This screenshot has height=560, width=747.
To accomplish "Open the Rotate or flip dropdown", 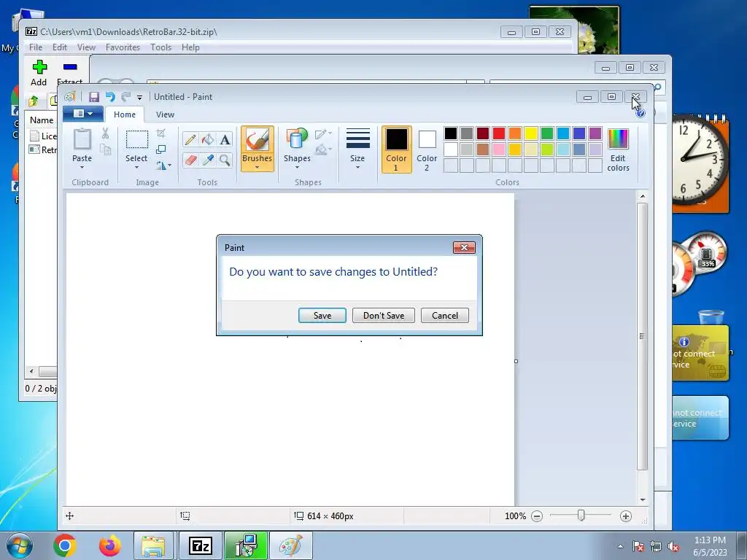I will tap(163, 166).
